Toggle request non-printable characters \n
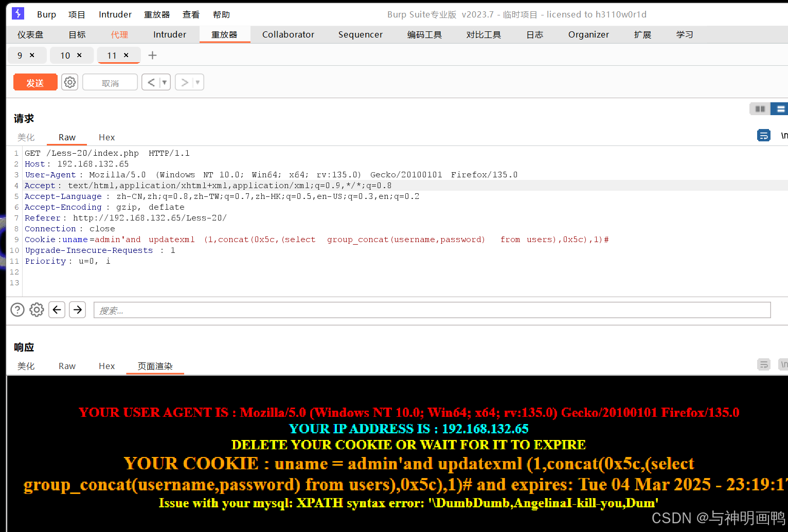 (x=783, y=135)
